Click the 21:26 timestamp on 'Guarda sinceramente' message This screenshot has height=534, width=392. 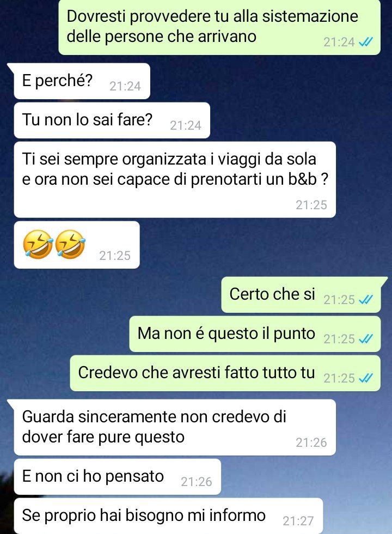pos(311,442)
